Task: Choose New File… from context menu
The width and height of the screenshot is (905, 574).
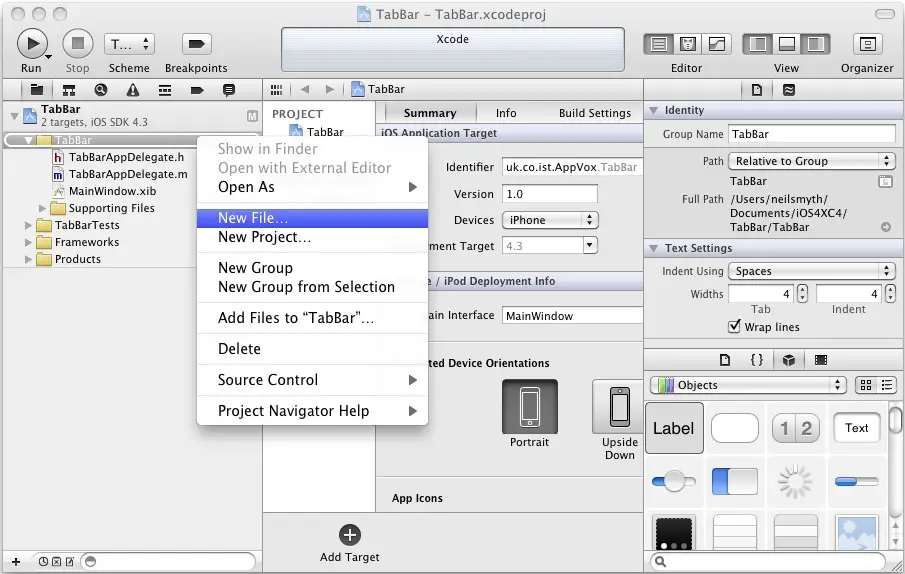Action: pos(253,218)
